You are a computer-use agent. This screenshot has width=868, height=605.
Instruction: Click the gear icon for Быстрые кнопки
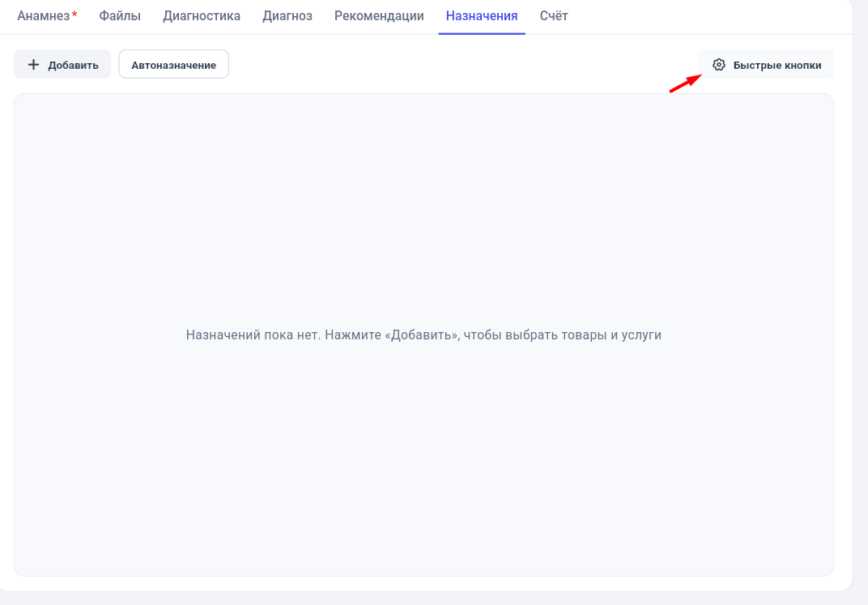click(718, 65)
